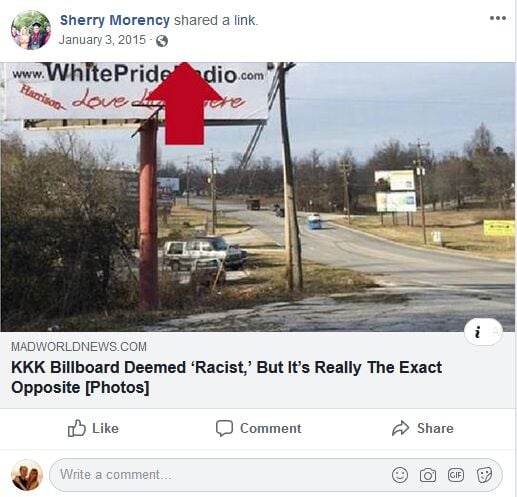Open the billboard article preview image
Screen dimensions: 517x497
[x=258, y=197]
